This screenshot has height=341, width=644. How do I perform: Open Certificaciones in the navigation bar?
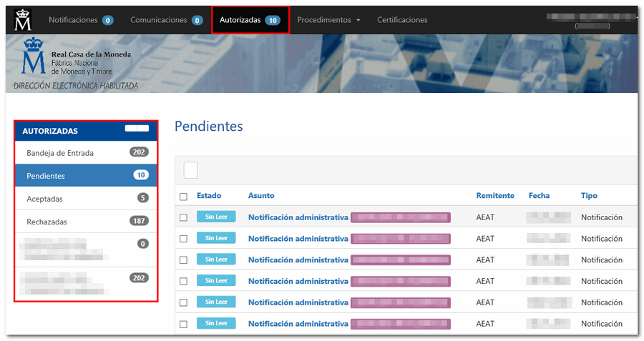pos(402,20)
